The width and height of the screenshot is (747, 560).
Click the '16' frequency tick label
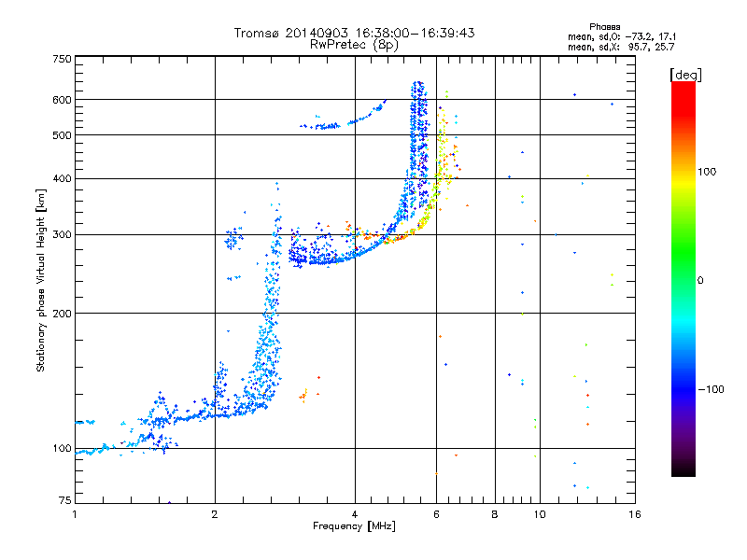point(635,514)
